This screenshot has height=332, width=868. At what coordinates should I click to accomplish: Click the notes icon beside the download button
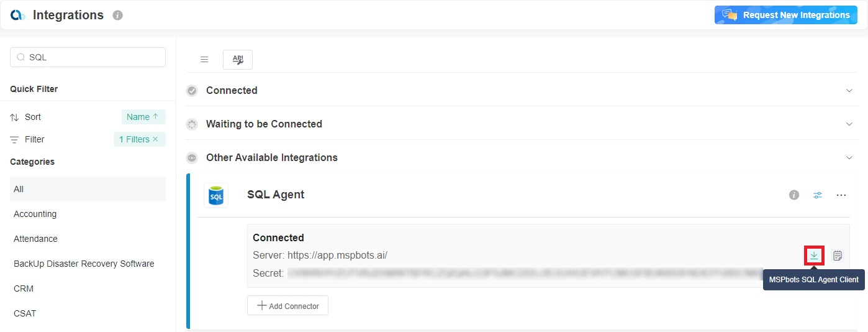coord(838,256)
